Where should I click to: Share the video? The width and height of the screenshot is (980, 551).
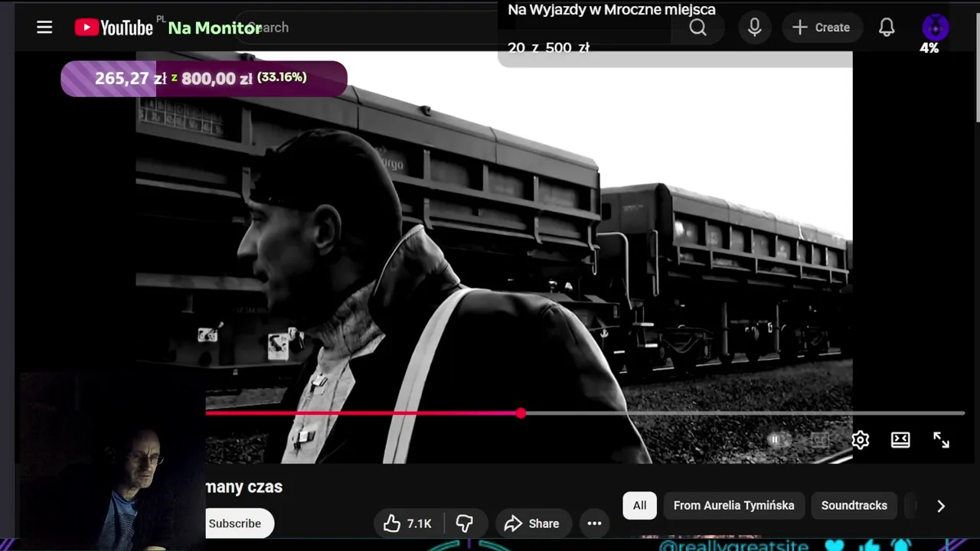click(532, 523)
